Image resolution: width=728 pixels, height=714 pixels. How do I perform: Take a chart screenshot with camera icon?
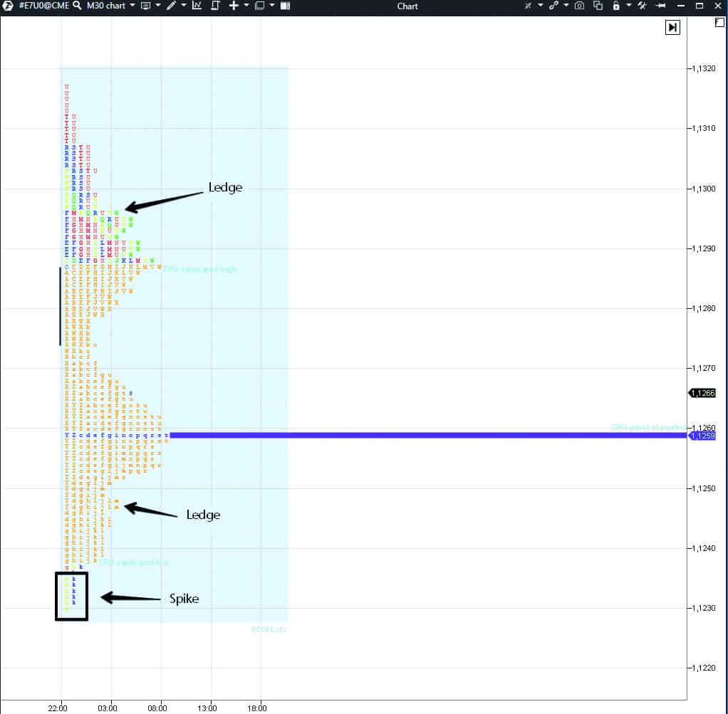pos(580,6)
